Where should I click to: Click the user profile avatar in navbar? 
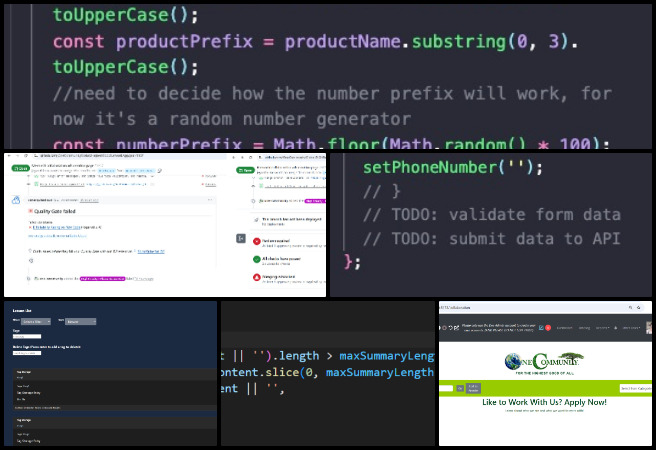click(x=650, y=327)
